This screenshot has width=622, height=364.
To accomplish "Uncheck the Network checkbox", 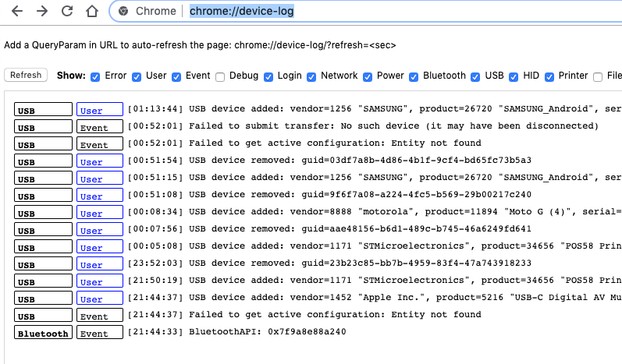I will click(311, 77).
